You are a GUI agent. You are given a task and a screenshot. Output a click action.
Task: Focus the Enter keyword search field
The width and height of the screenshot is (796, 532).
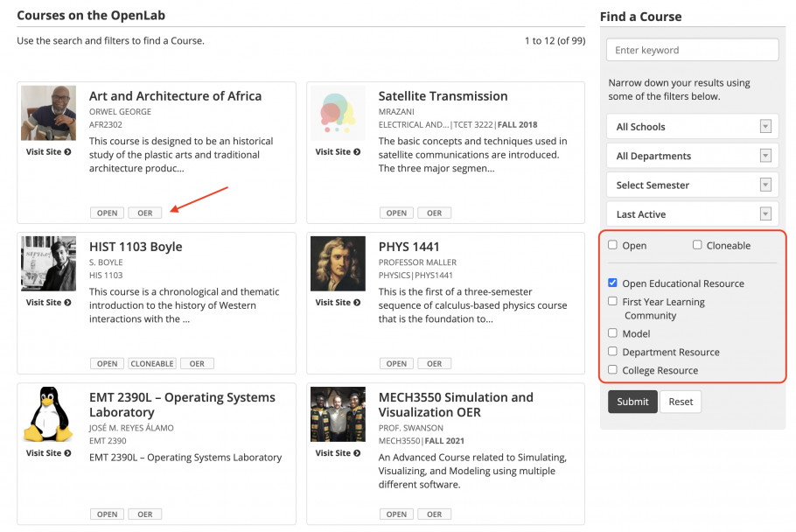[693, 50]
